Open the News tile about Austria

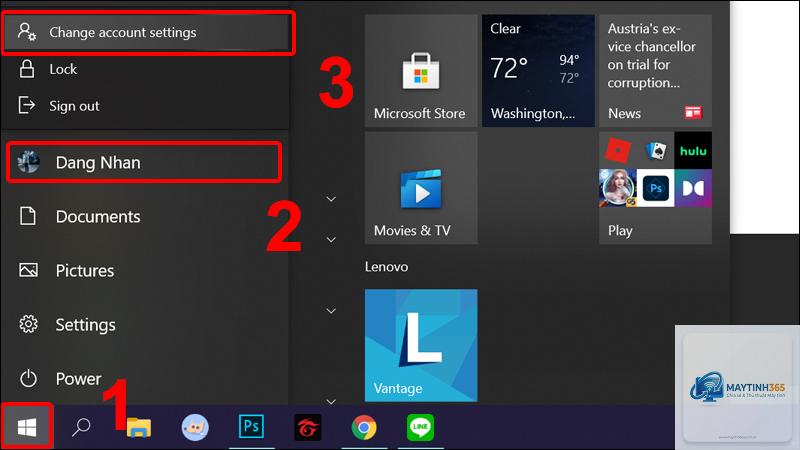[656, 70]
